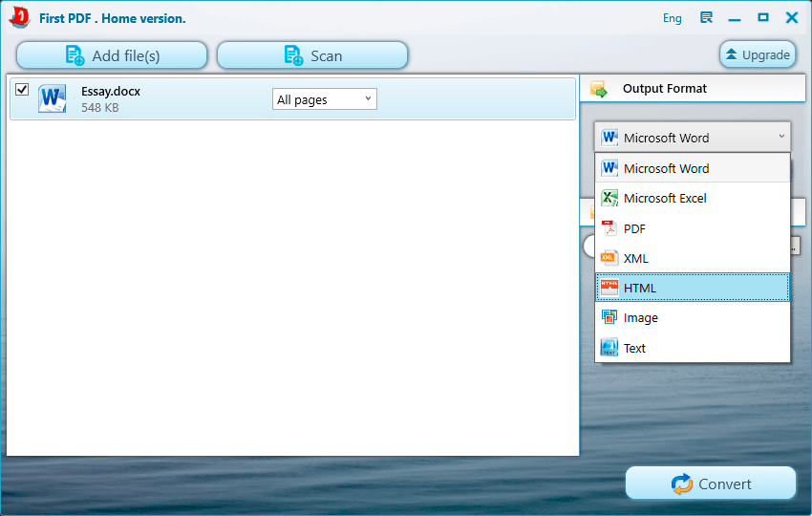Image resolution: width=812 pixels, height=516 pixels.
Task: Click the Output Format panel icon
Action: [599, 89]
